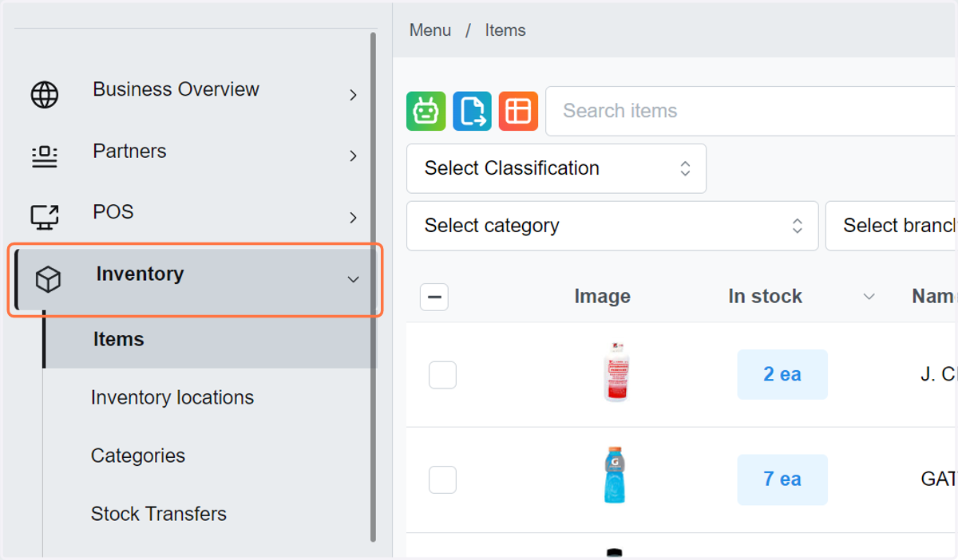Click the red-white bottle product thumbnail
This screenshot has height=560, width=958.
coord(616,372)
